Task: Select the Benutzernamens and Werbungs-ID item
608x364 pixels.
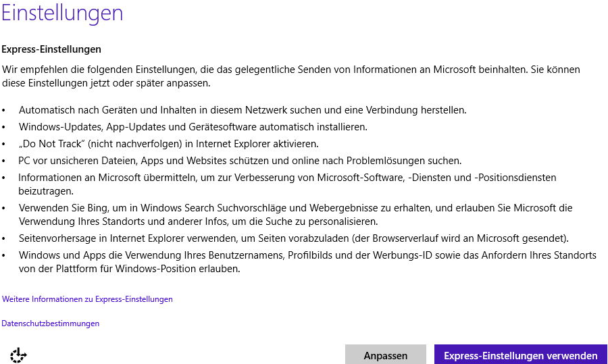Action: 307,255
